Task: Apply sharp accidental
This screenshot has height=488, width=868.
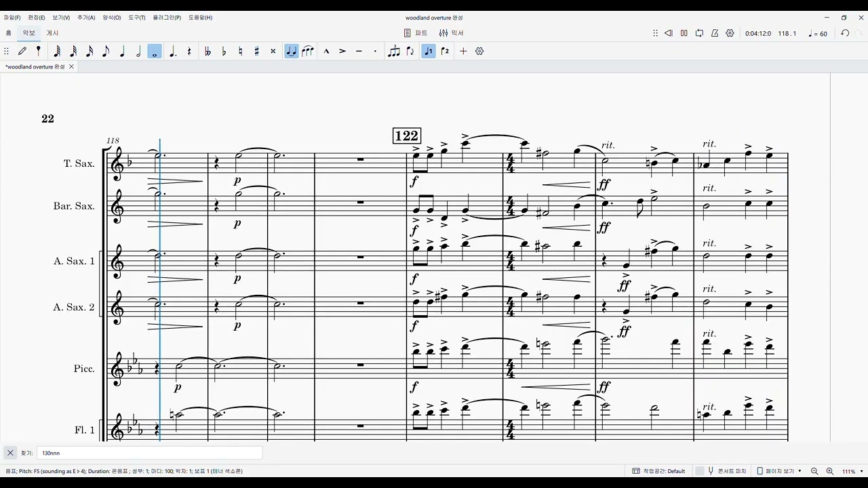Action: (256, 51)
